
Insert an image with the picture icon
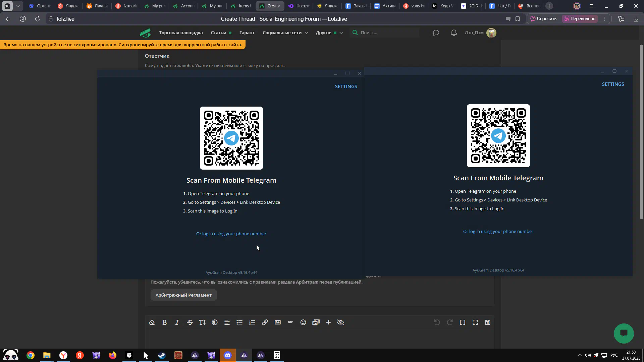pyautogui.click(x=278, y=322)
